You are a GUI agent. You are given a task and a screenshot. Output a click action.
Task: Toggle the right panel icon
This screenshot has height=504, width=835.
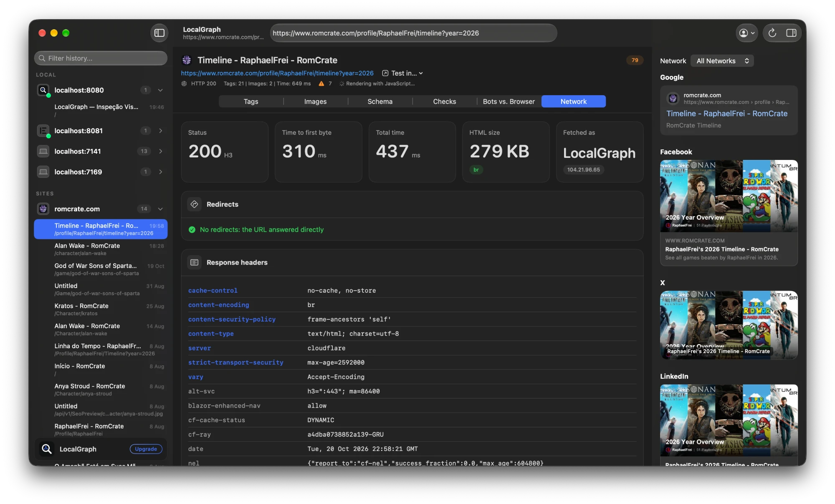pos(791,33)
